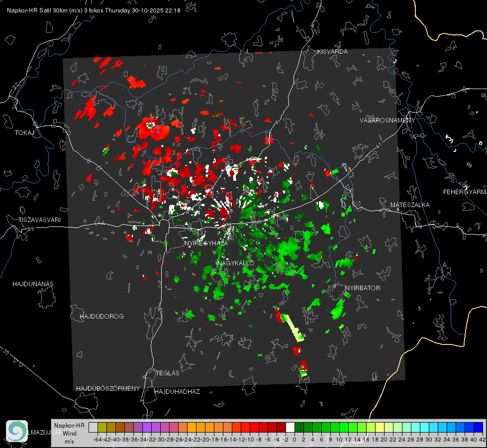Click road number 35 at lower left

pos(6,352)
